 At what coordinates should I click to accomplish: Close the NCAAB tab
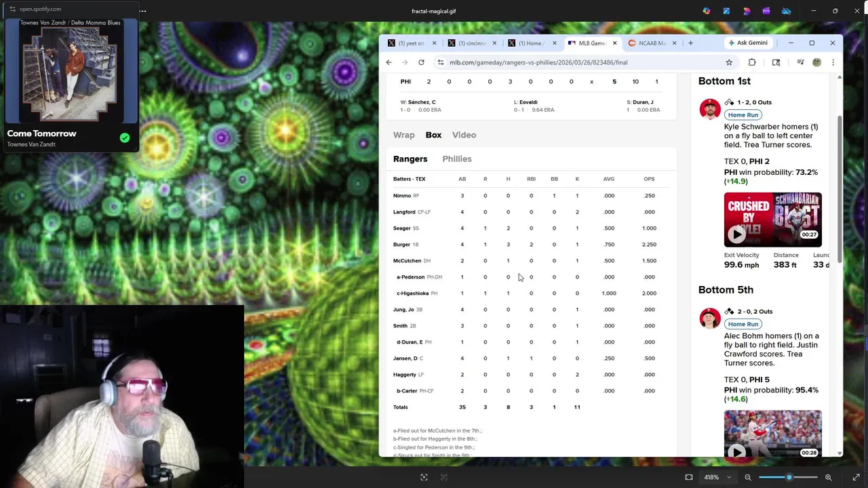click(674, 43)
